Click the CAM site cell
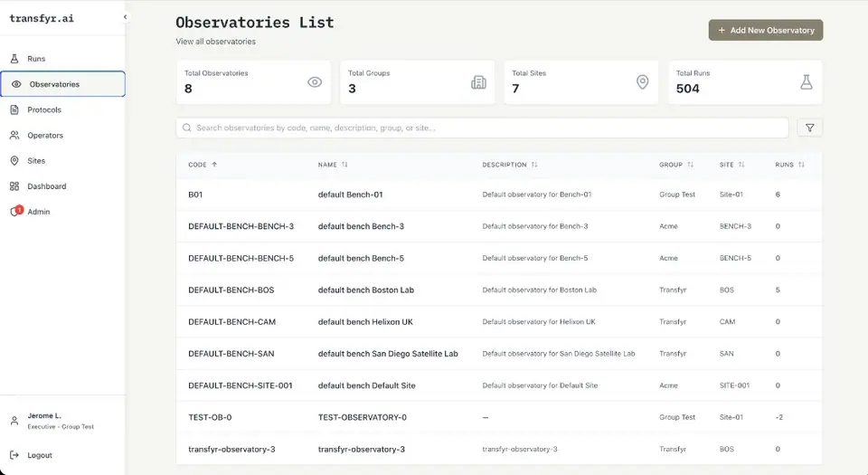Image resolution: width=868 pixels, height=475 pixels. 727,322
